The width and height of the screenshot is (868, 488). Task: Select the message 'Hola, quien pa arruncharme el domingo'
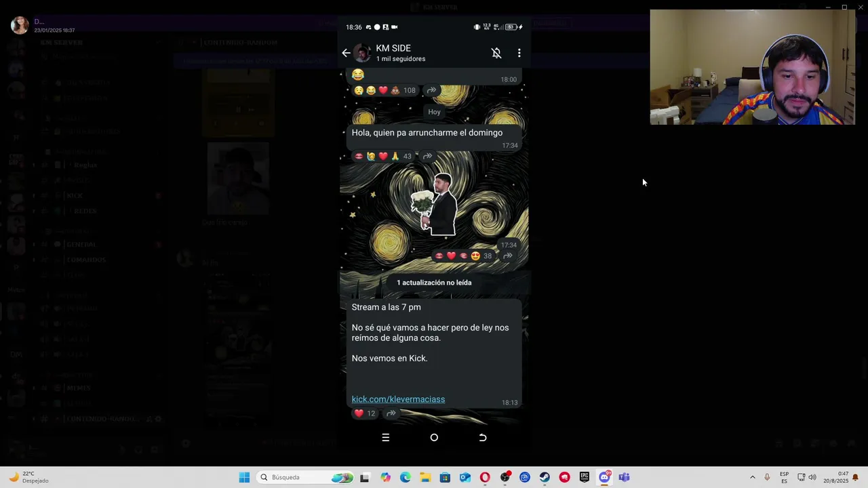[x=427, y=133]
